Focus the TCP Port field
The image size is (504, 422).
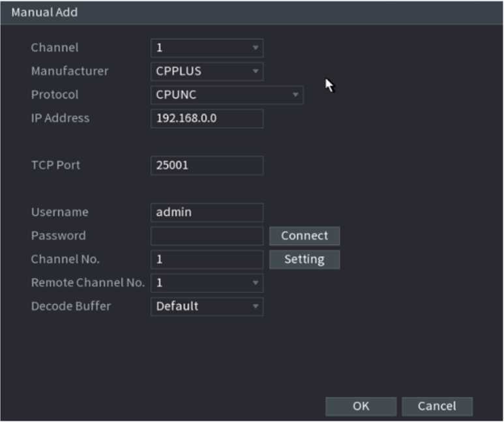tap(207, 166)
